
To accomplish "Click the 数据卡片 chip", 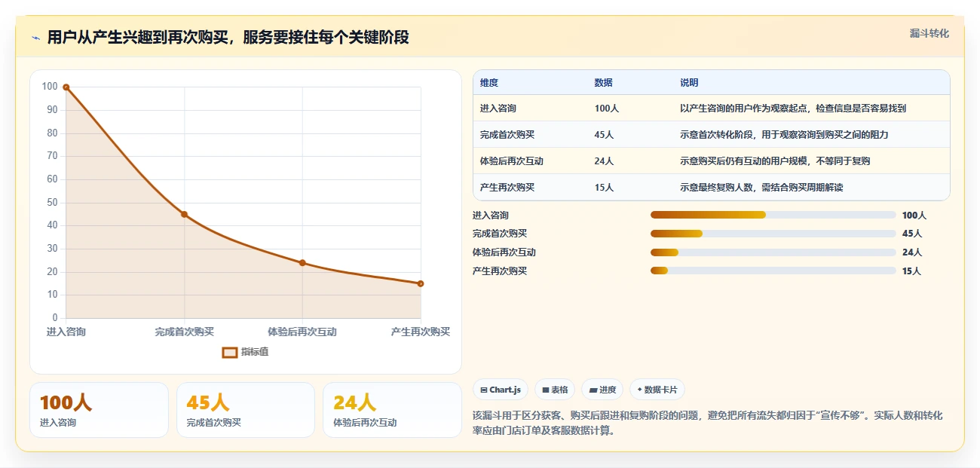I will click(x=657, y=390).
